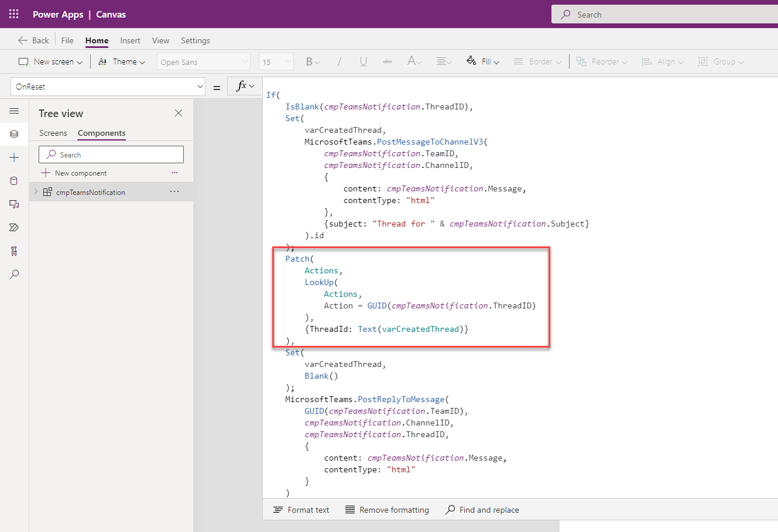Open the Theme dropdown

tap(122, 61)
